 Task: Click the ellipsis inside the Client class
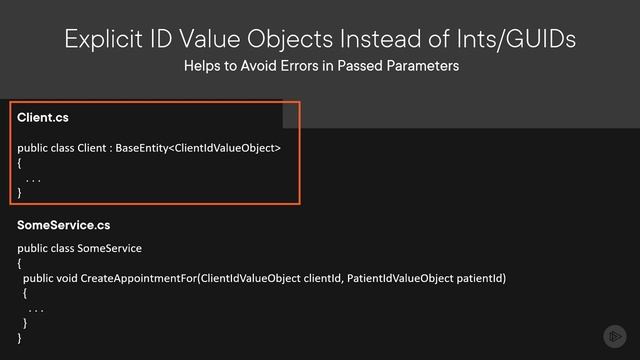click(33, 180)
